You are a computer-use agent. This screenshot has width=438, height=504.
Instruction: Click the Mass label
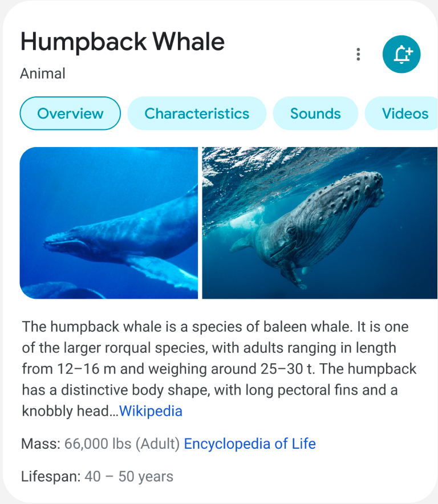(x=41, y=444)
